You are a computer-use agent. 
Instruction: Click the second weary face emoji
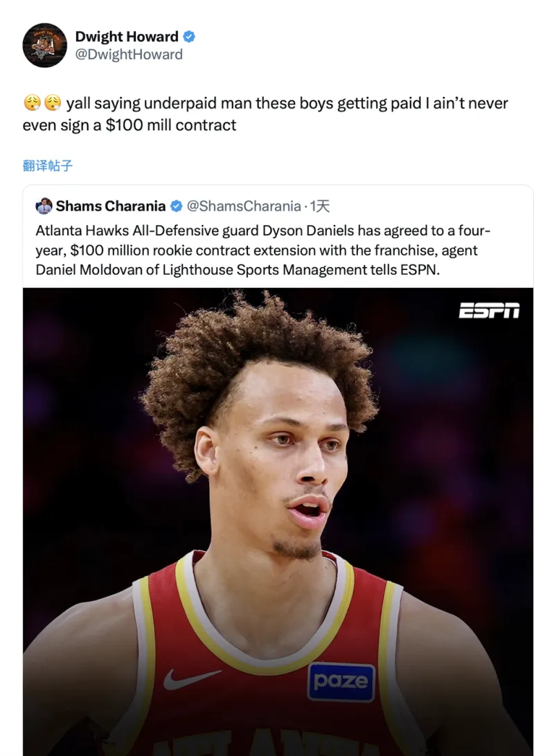pyautogui.click(x=53, y=102)
